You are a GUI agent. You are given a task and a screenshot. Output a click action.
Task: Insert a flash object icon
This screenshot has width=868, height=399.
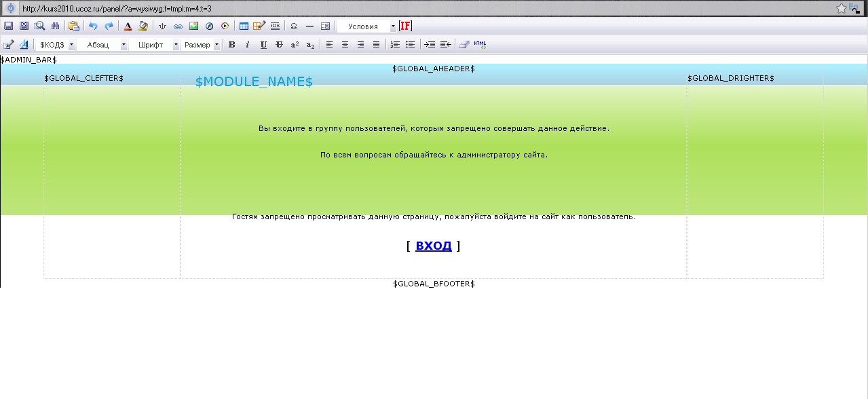[209, 26]
